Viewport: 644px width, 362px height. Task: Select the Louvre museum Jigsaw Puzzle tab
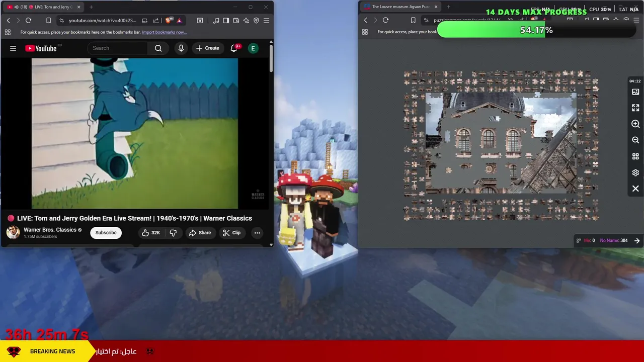(400, 7)
